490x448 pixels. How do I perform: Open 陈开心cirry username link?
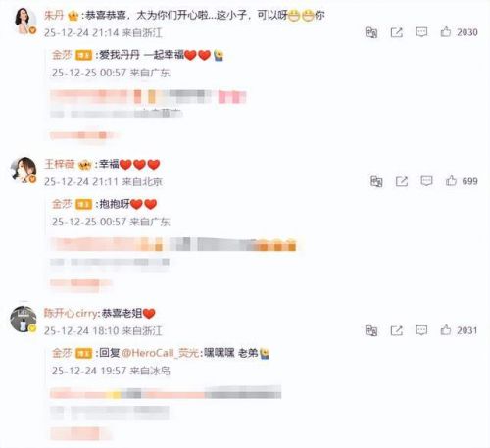(x=71, y=314)
